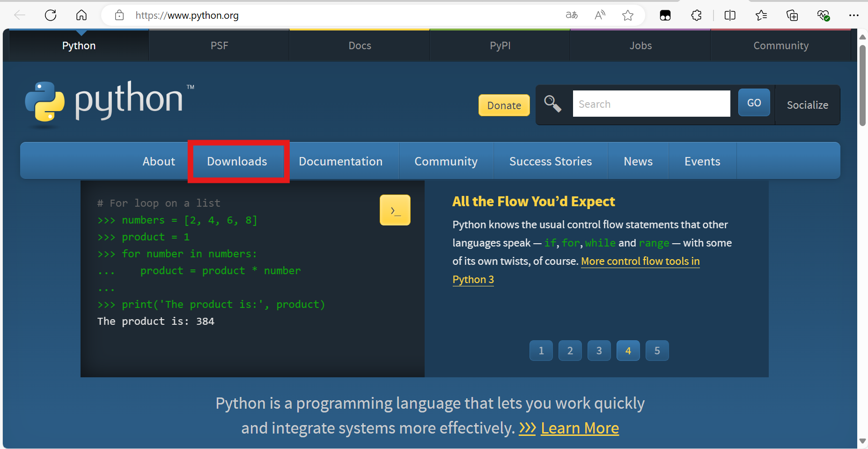Follow 'More control flow tools in Python 3' link
This screenshot has width=868, height=449.
pos(640,261)
